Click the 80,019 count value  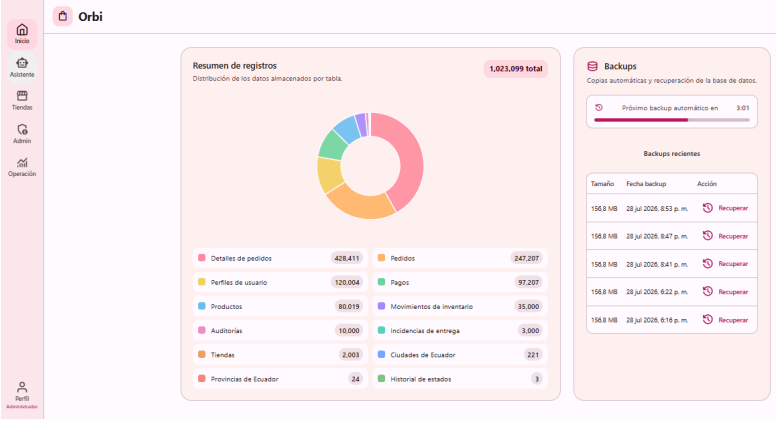coord(348,307)
